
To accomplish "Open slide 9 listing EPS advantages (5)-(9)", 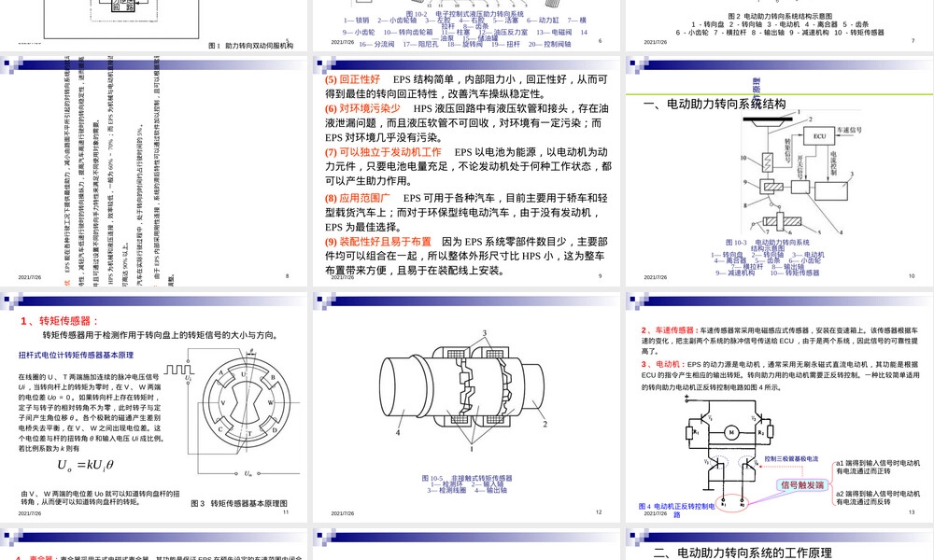I will click(466, 172).
